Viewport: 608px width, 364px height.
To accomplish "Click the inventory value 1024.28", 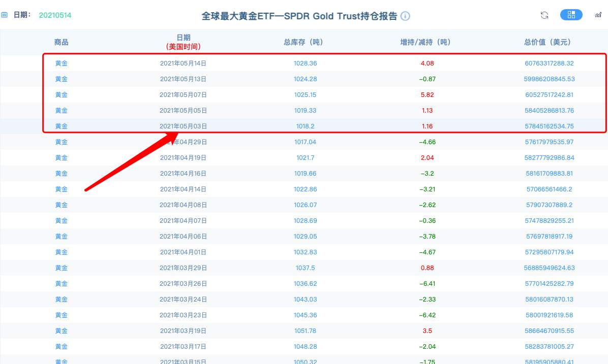I will coord(305,79).
